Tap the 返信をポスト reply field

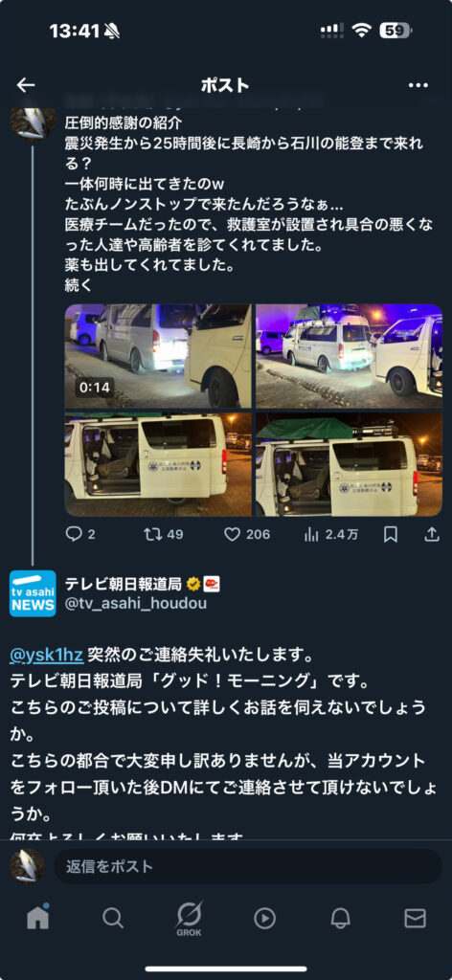click(248, 866)
